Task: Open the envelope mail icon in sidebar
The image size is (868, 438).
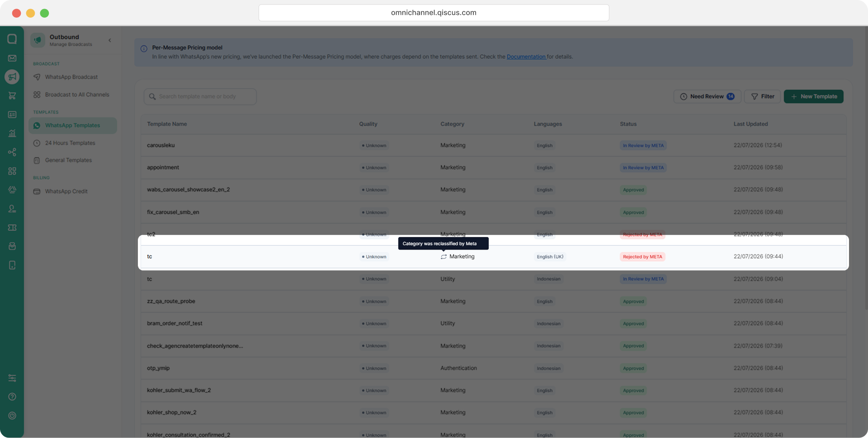Action: coord(12,58)
